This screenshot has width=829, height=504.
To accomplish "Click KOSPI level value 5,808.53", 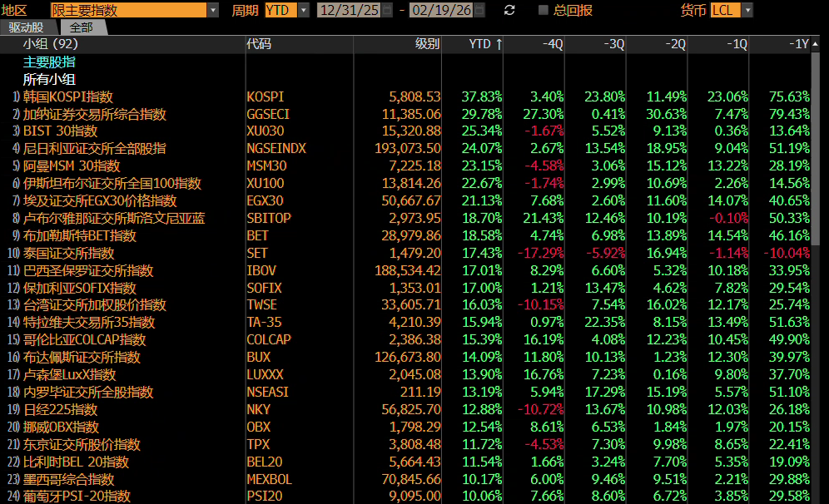I will click(414, 97).
